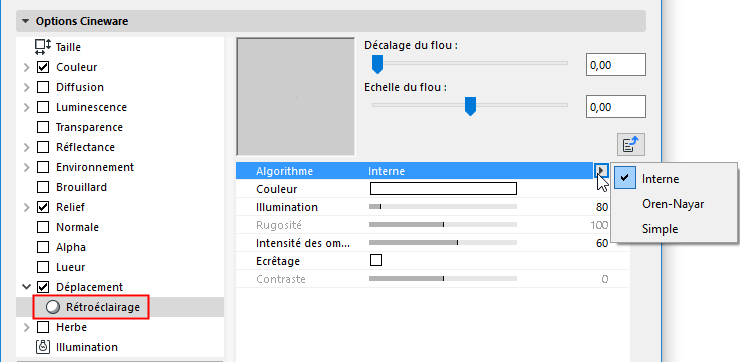Tick the Alpha channel checkbox
740x362 pixels.
coord(43,247)
